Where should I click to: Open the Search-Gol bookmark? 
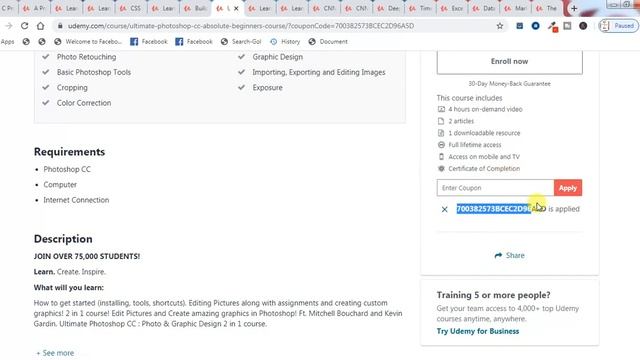click(x=241, y=42)
